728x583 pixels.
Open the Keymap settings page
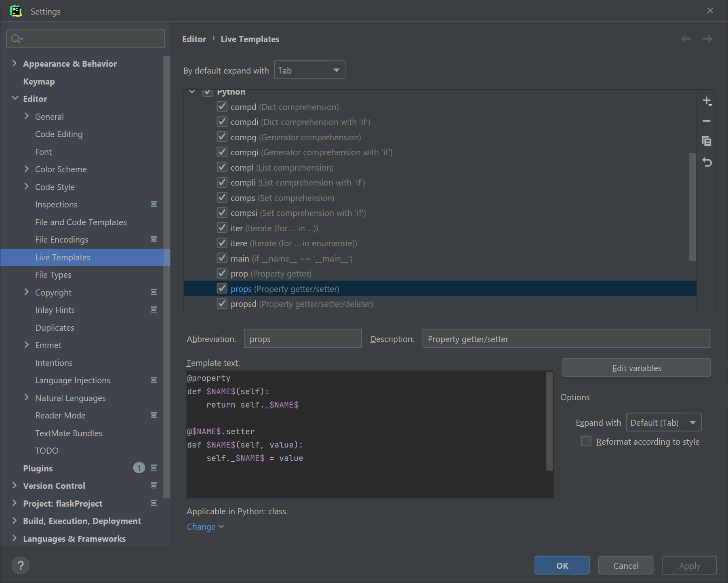(x=39, y=81)
